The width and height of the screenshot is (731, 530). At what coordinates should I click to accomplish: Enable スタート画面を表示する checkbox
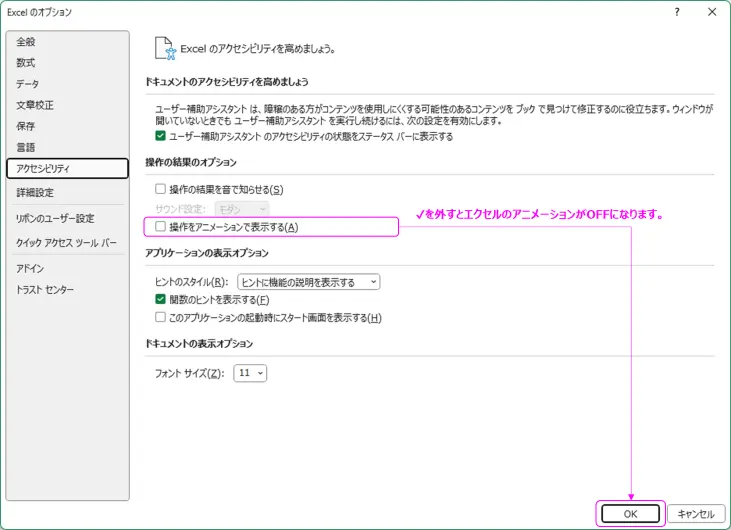(x=160, y=317)
